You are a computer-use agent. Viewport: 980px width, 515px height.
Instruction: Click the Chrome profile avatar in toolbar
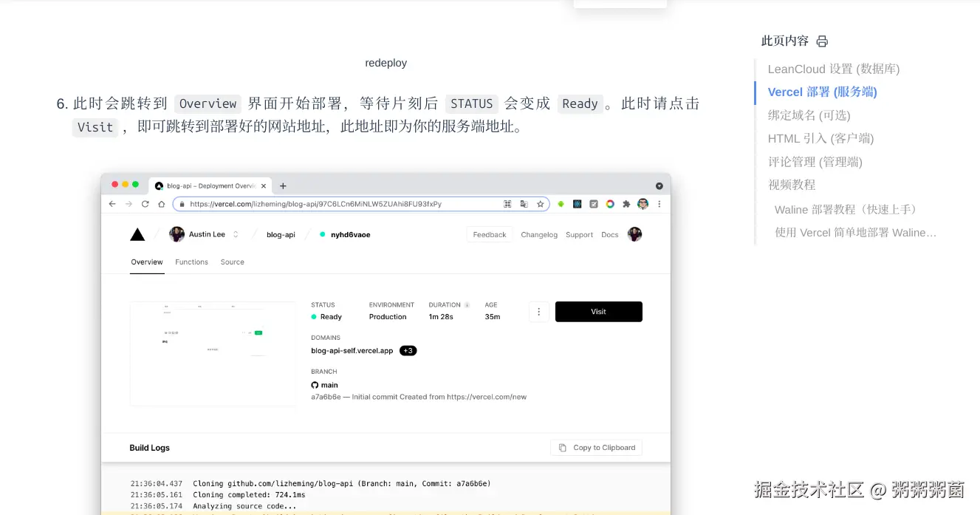pyautogui.click(x=643, y=204)
